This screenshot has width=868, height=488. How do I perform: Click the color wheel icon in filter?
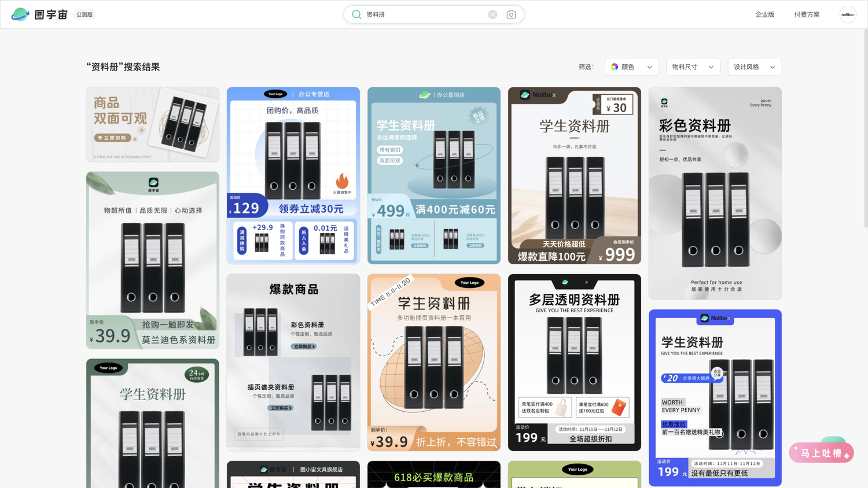614,67
